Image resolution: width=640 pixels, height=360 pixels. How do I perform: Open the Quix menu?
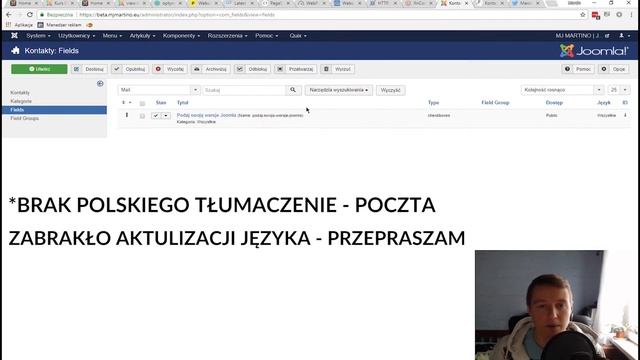click(298, 36)
